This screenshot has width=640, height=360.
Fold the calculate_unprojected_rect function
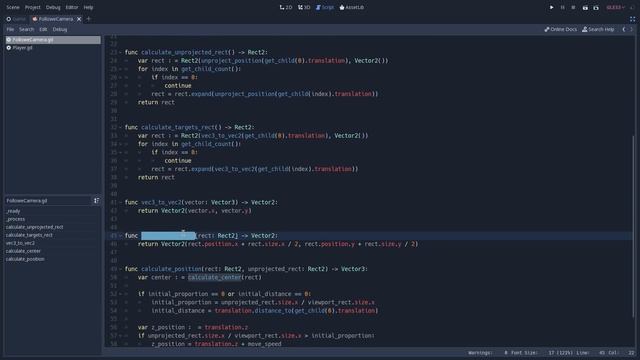120,52
